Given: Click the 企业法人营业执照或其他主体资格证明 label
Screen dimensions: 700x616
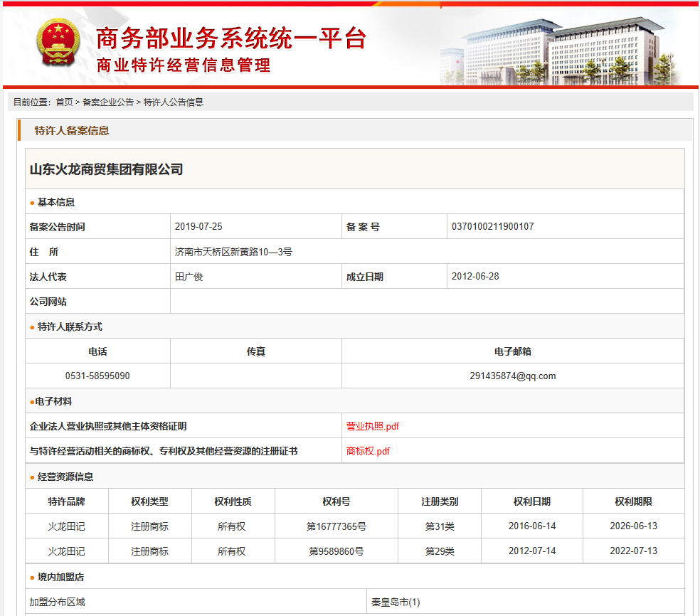Looking at the screenshot, I should 108,426.
